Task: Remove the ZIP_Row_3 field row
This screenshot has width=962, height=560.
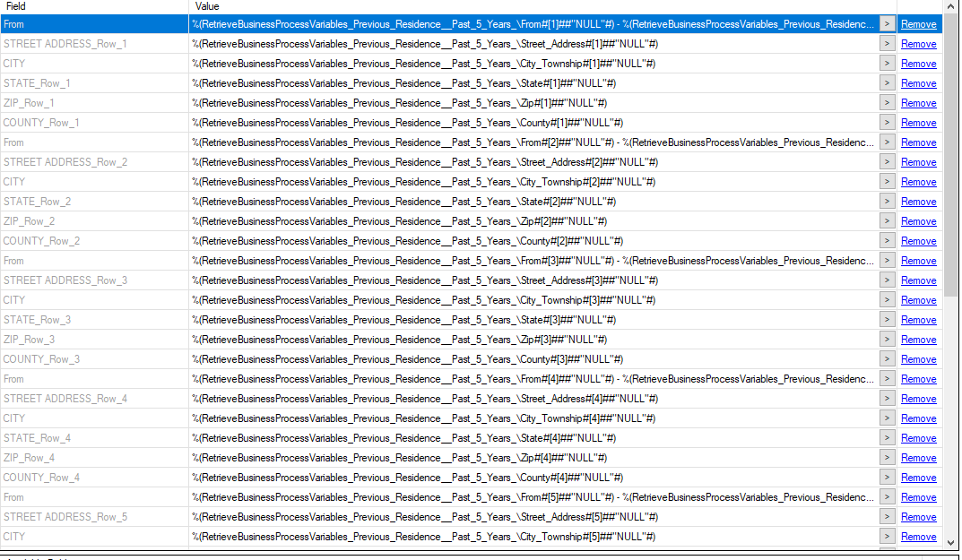Action: [x=918, y=340]
